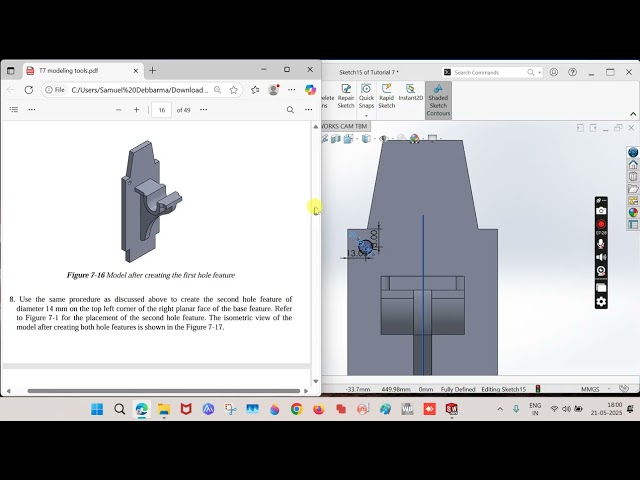Open the SolidWorks Help icon
The width and height of the screenshot is (640, 480).
coord(572,72)
